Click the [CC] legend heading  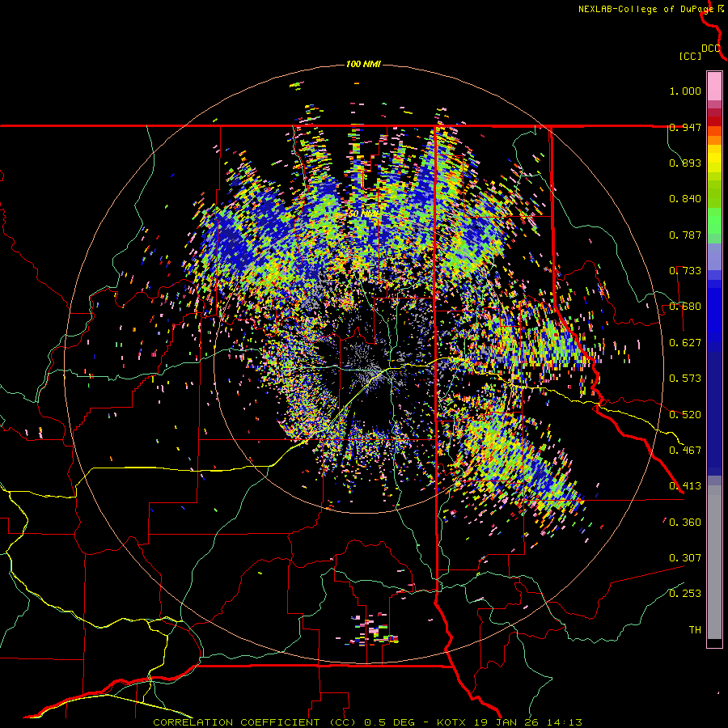[690, 56]
